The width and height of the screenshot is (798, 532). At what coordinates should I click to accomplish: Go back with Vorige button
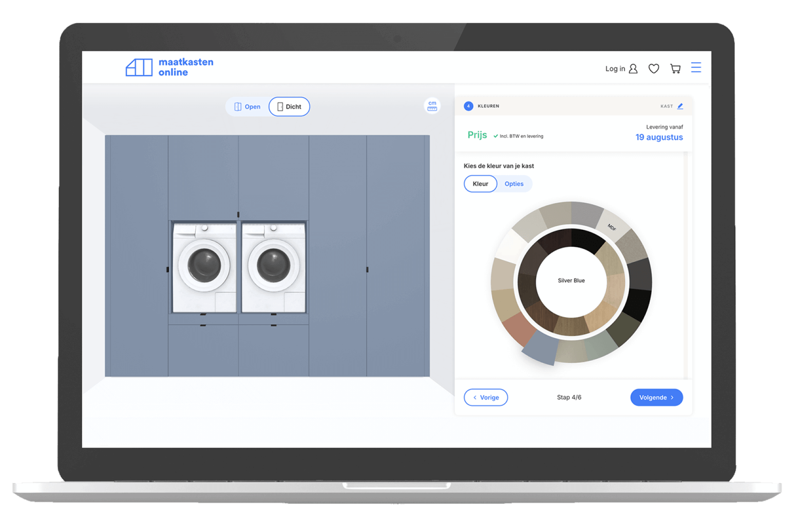tap(485, 397)
